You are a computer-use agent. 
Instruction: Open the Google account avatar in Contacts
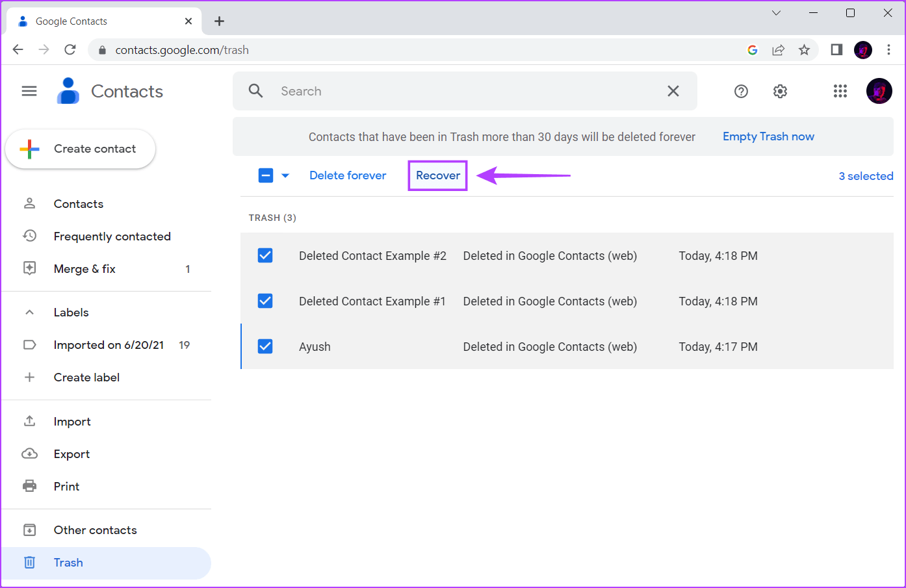[879, 92]
